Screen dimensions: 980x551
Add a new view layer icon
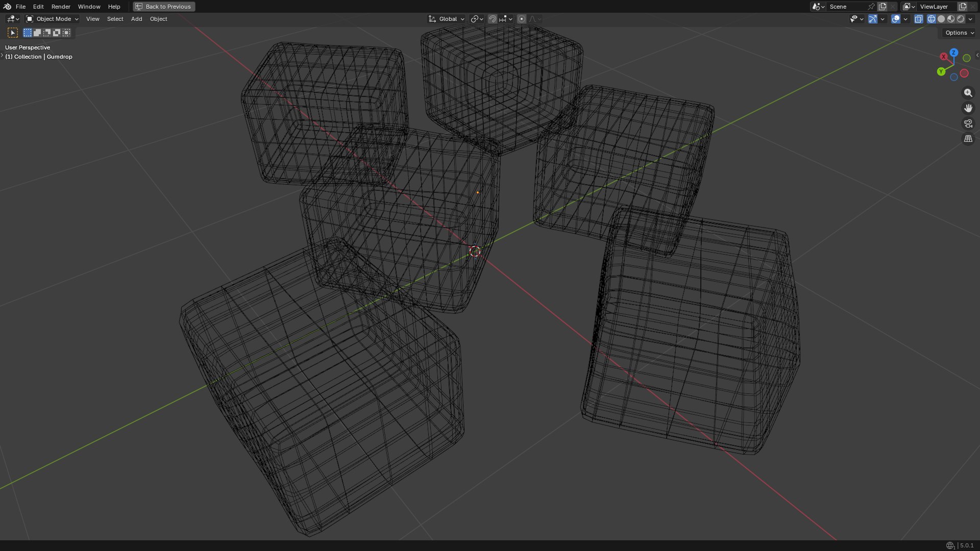tap(963, 7)
